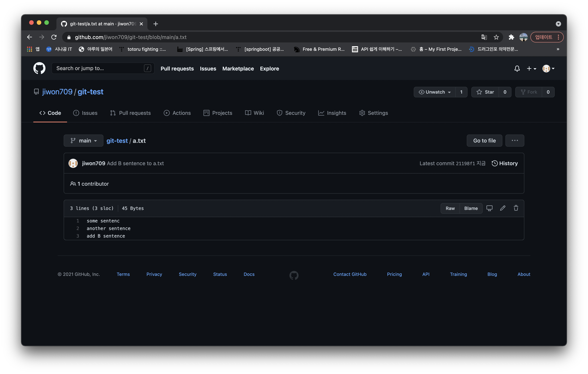Screen dimensions: 588x374
Task: Open the three-dots file options menu
Action: coord(514,141)
